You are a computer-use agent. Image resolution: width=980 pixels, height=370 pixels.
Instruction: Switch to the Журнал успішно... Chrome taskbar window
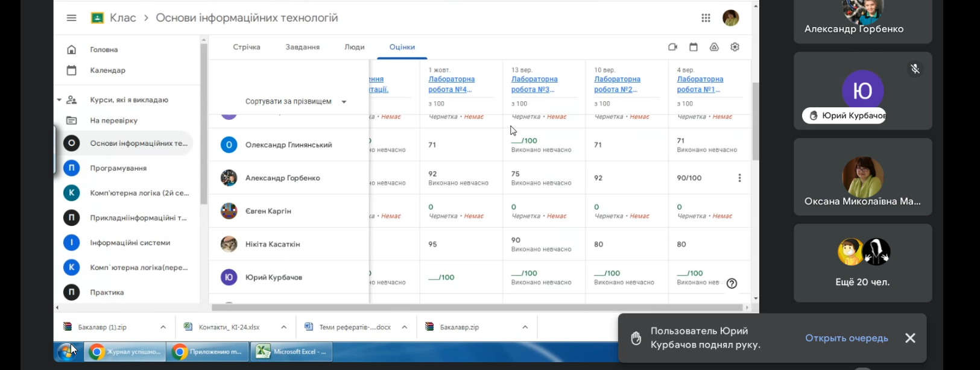pos(125,351)
